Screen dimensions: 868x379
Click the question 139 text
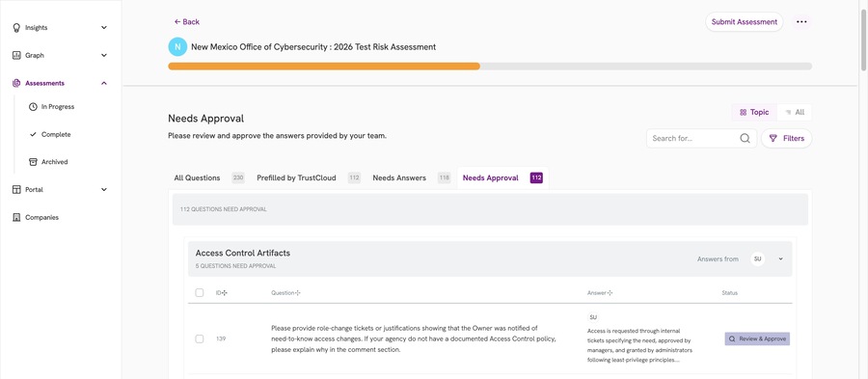click(414, 338)
